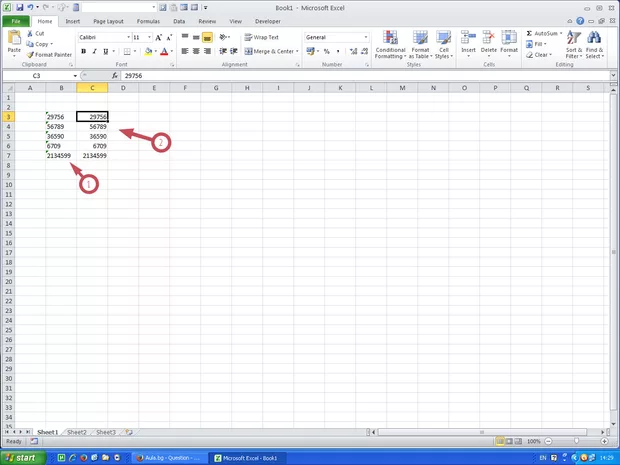Switch to the Data tab
The width and height of the screenshot is (620, 465).
(x=179, y=21)
